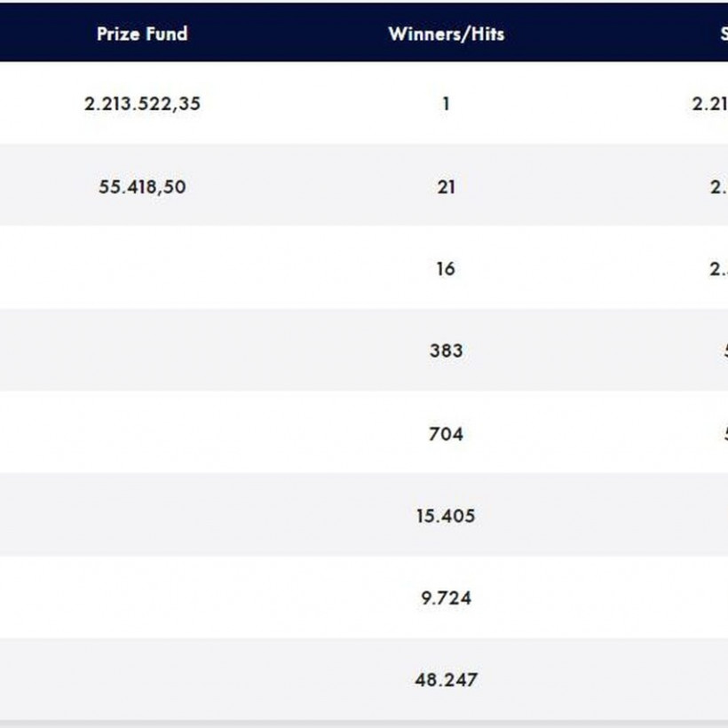Select the 9.724 winners value
This screenshot has width=728, height=728.
[x=446, y=597]
